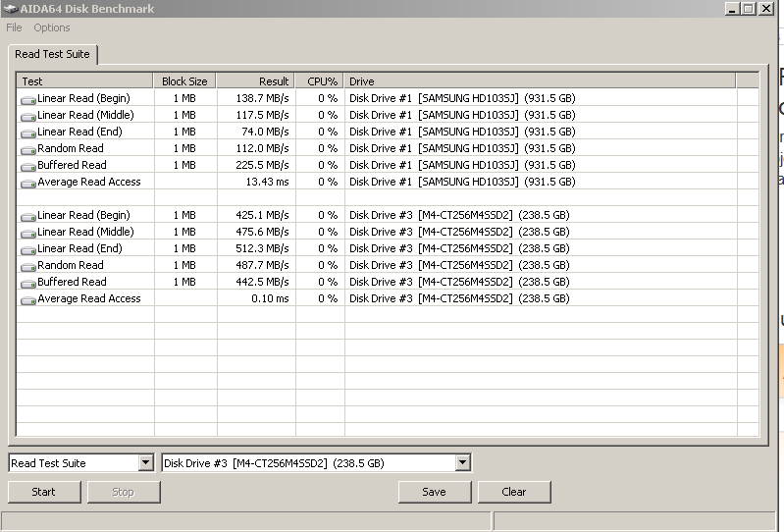Click SAMSUNG HD103SJ drive text in Random Read row
Screen dimensions: 784x532
click(462, 148)
